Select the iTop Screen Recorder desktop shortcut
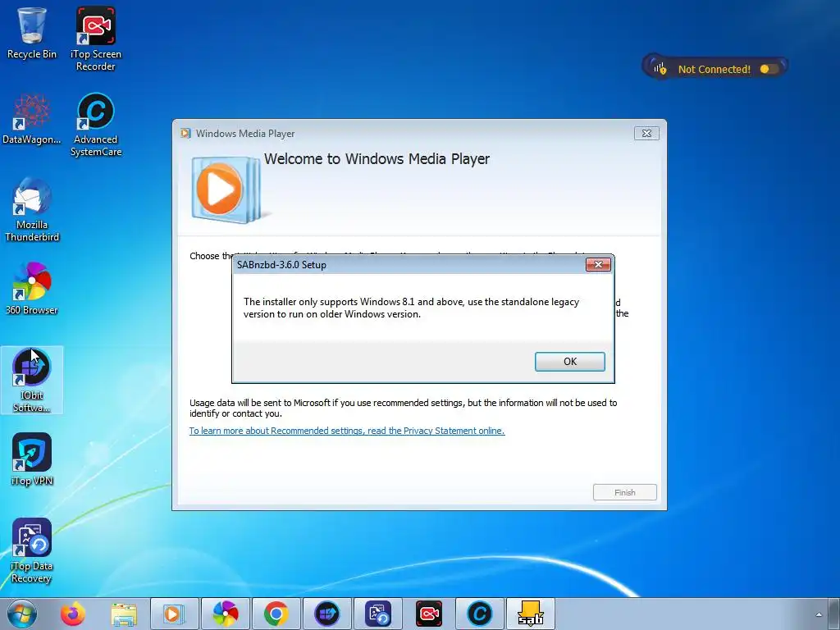 point(95,39)
